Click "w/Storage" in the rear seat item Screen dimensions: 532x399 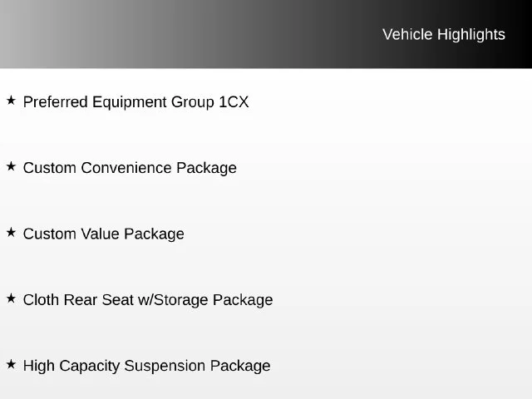point(173,300)
